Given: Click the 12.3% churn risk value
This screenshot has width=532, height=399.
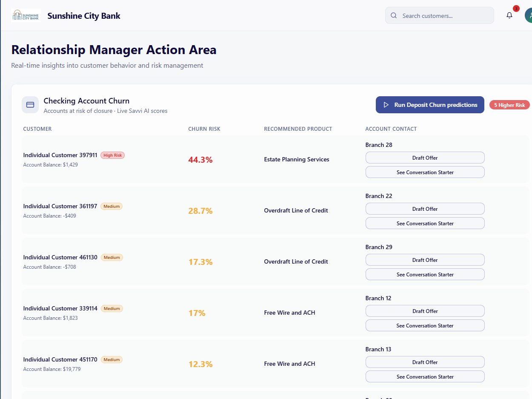Looking at the screenshot, I should pos(200,364).
